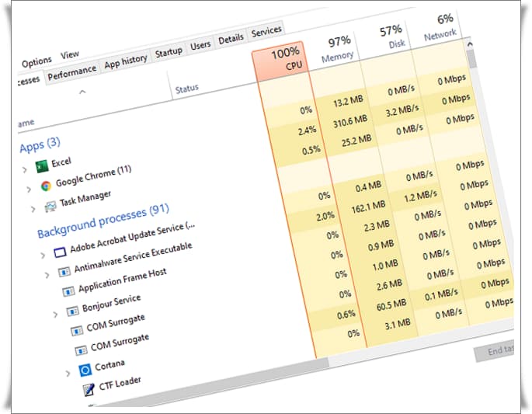Click the vertical scrollbar up arrow
Screen dimensions: 532x414
470,44
